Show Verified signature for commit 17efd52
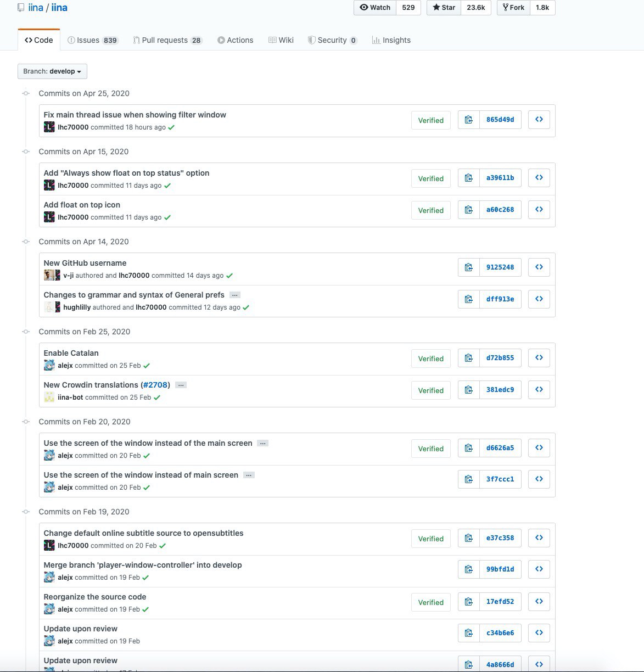This screenshot has width=644, height=672. pos(431,602)
